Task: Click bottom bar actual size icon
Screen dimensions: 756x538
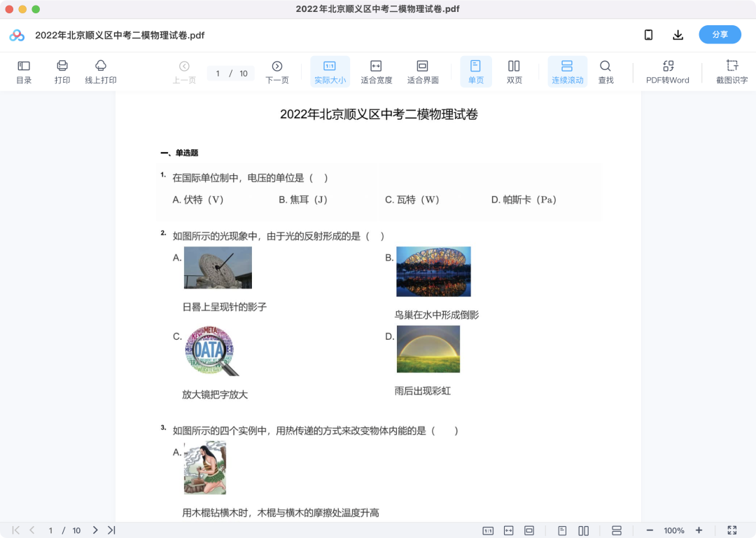Action: point(488,531)
